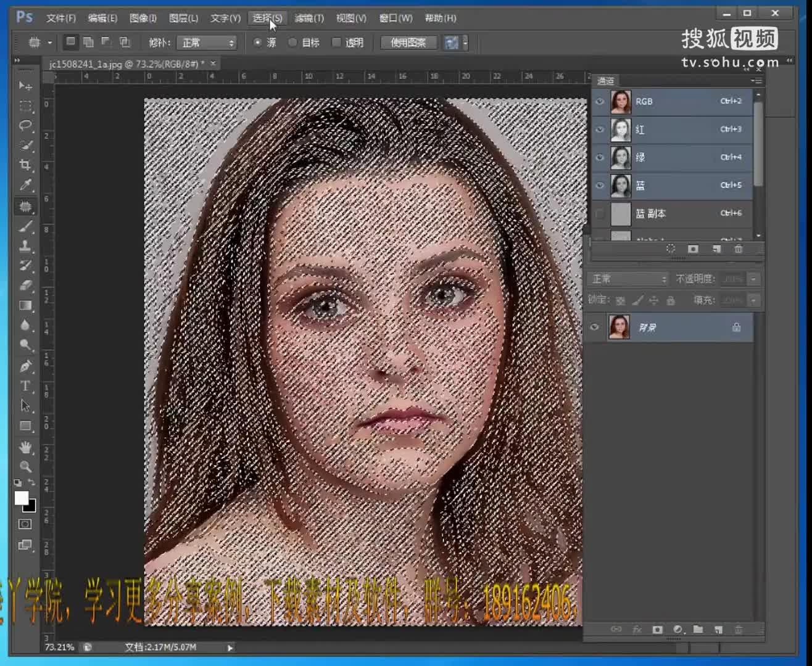Hide the RGB channel visibility eye

599,101
